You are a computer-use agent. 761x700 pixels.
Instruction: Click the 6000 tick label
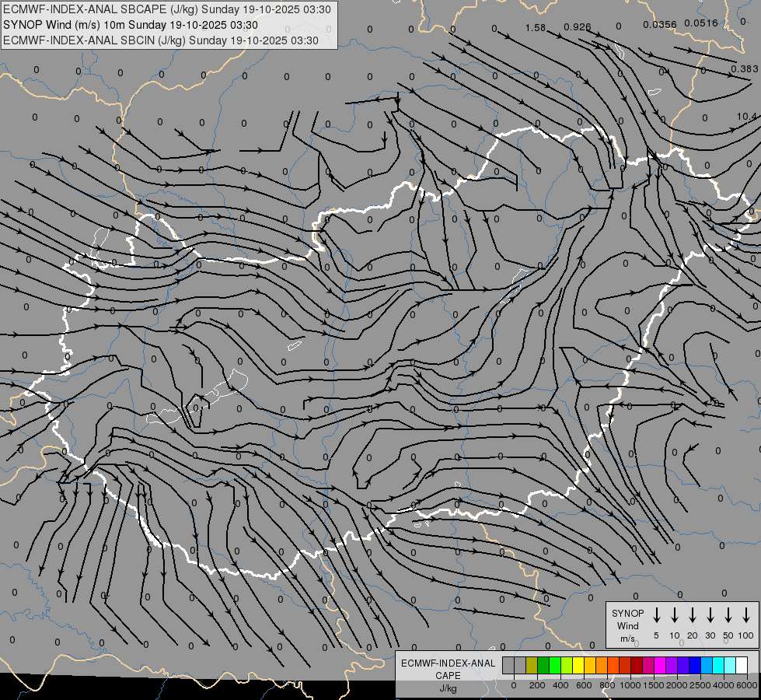pyautogui.click(x=747, y=685)
